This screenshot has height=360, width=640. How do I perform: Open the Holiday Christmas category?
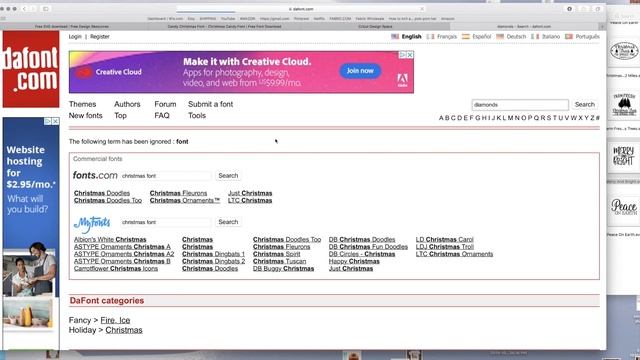(124, 330)
